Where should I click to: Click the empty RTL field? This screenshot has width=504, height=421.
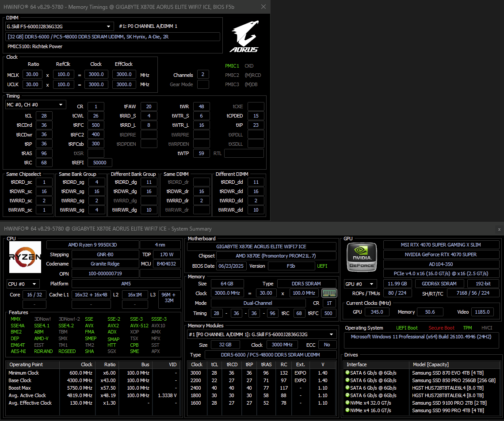click(244, 153)
